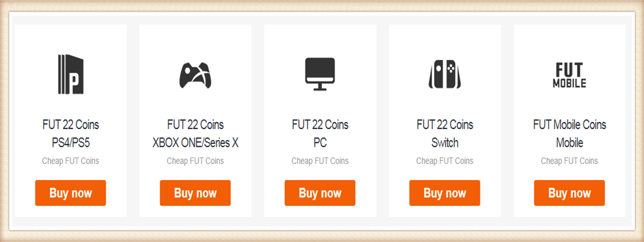Viewport: 644px width, 242px height.
Task: Open the FUT Mobile Coins Mobile title
Action: click(569, 134)
